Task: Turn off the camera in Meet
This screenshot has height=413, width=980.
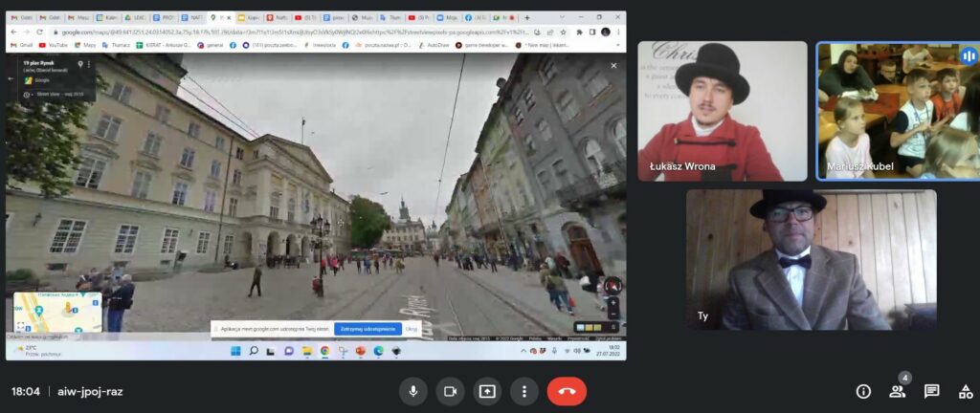Action: click(450, 391)
